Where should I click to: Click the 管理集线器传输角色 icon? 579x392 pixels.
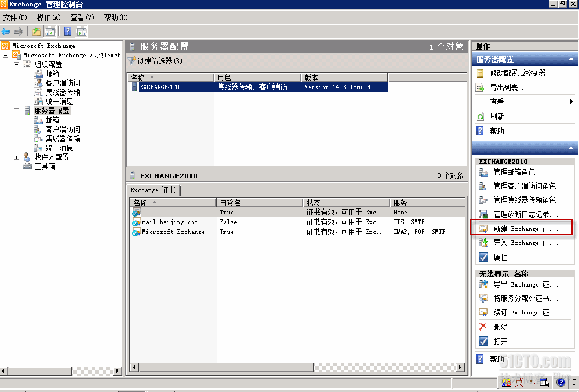click(483, 200)
